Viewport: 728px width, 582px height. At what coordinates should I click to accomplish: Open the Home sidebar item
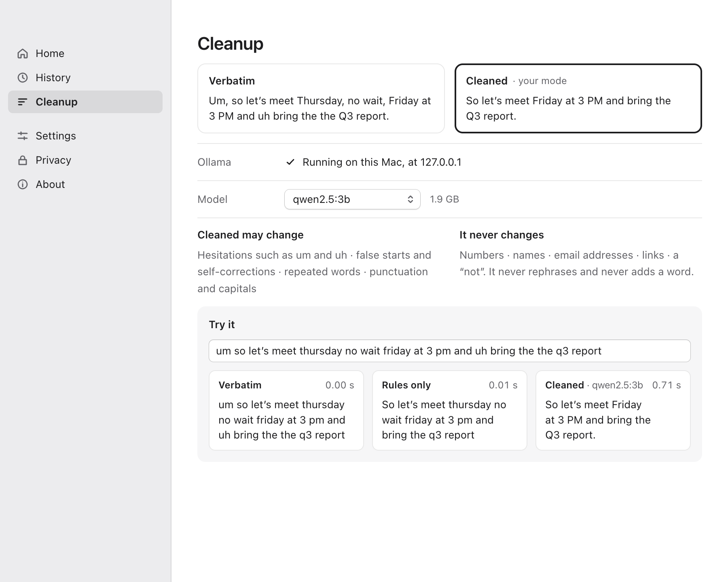85,53
